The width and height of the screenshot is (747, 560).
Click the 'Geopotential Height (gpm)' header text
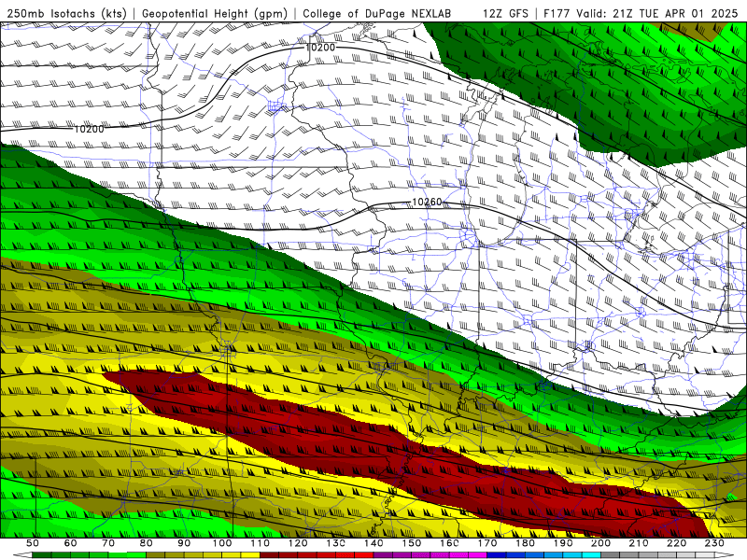(x=215, y=13)
